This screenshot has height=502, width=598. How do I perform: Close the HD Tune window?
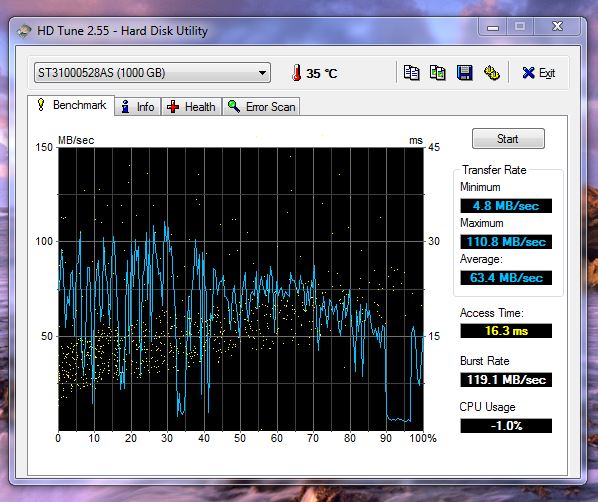tap(557, 26)
